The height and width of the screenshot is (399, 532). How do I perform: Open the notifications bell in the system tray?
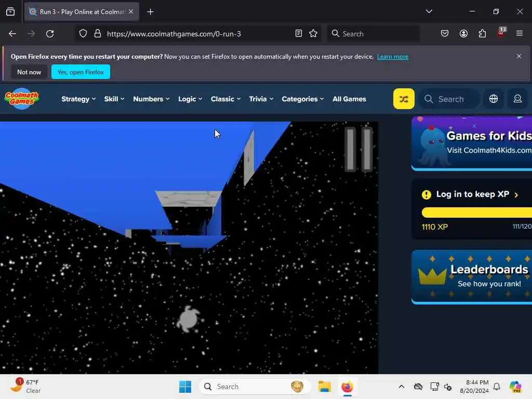coord(497,387)
